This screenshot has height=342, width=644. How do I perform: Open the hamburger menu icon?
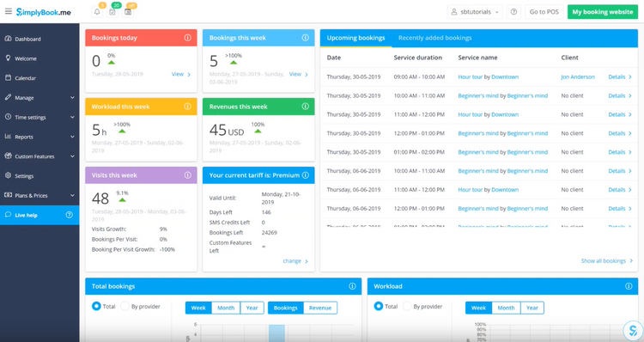pos(9,11)
